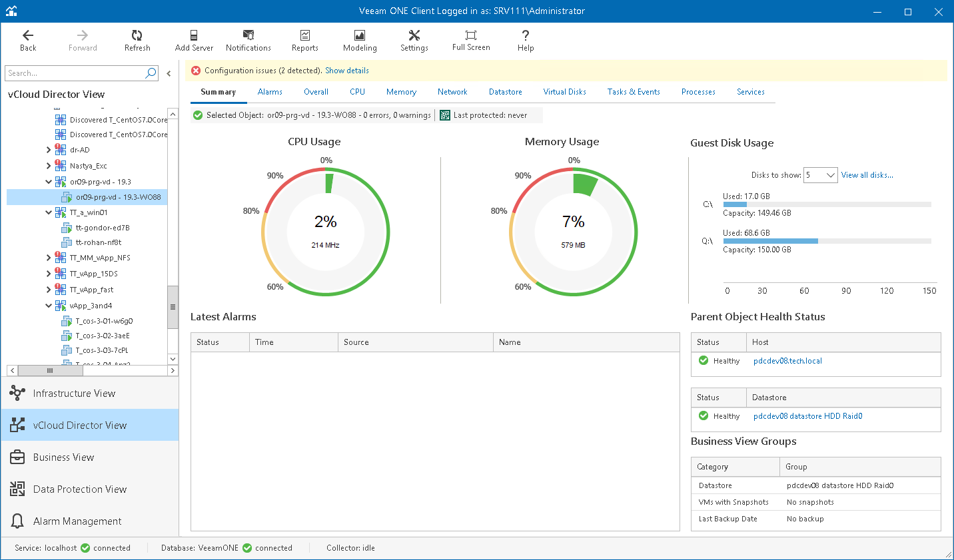Screen dimensions: 954x560
Task: Select tt-gondor-ed7B in the tree
Action: click(x=103, y=228)
